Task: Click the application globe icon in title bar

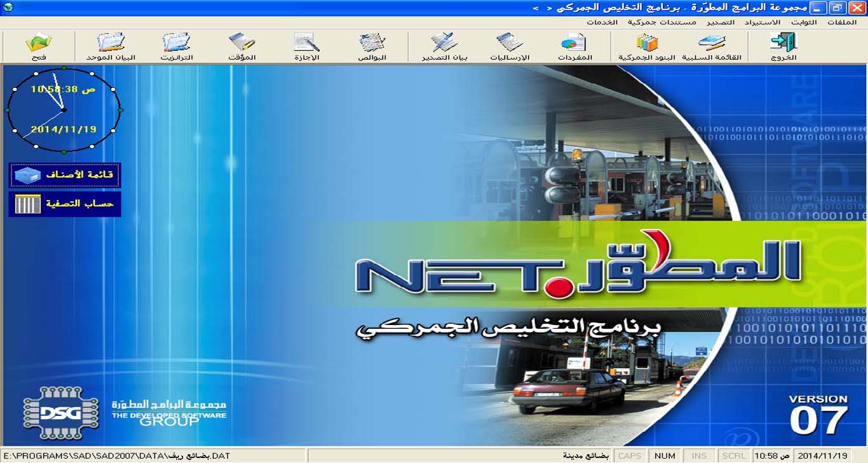Action: (7, 8)
